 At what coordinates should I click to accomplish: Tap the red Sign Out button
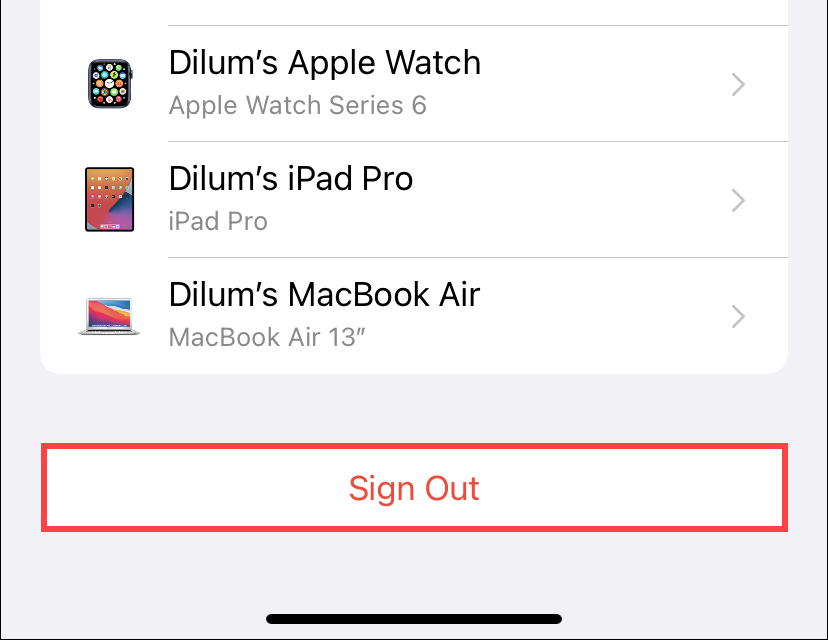pyautogui.click(x=415, y=487)
